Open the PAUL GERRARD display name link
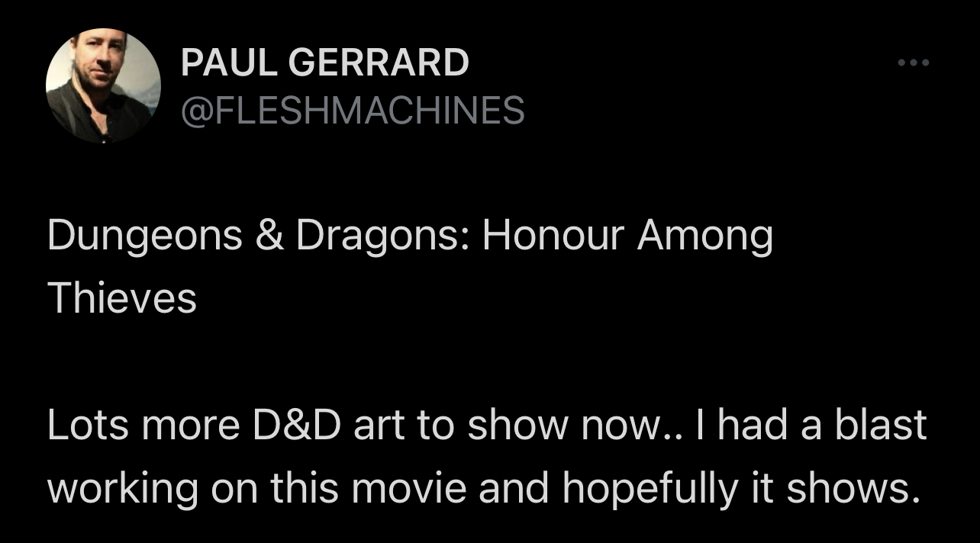The image size is (980, 543). click(324, 63)
